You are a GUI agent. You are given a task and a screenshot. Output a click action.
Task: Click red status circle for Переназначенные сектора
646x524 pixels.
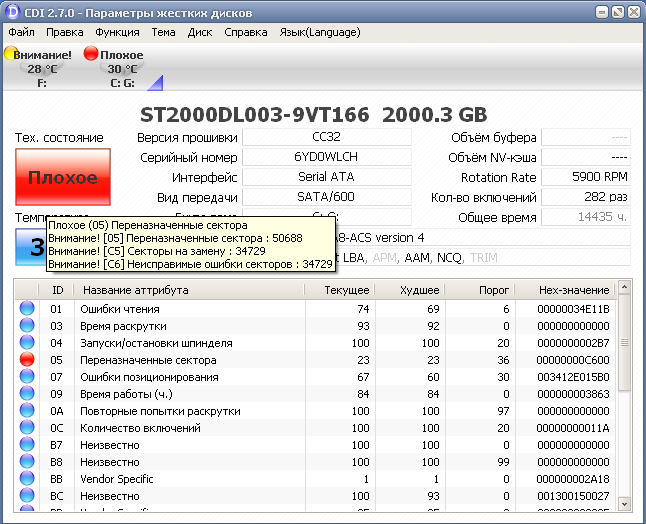click(x=27, y=359)
